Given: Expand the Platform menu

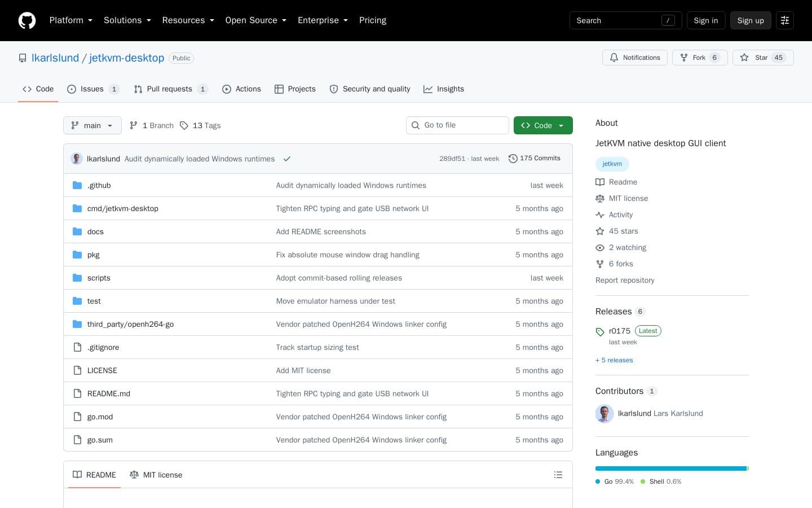Looking at the screenshot, I should (x=71, y=20).
